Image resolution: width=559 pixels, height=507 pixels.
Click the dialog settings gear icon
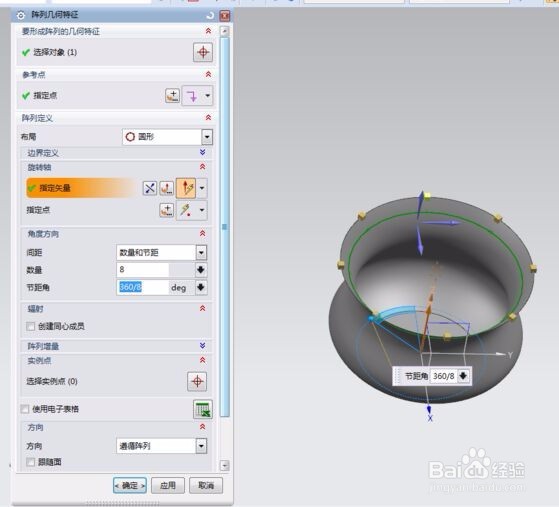(21, 15)
